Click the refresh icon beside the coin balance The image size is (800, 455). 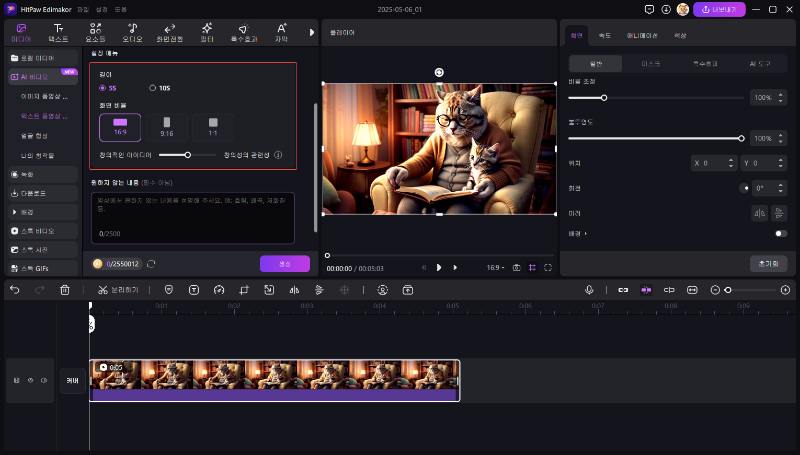pyautogui.click(x=151, y=264)
